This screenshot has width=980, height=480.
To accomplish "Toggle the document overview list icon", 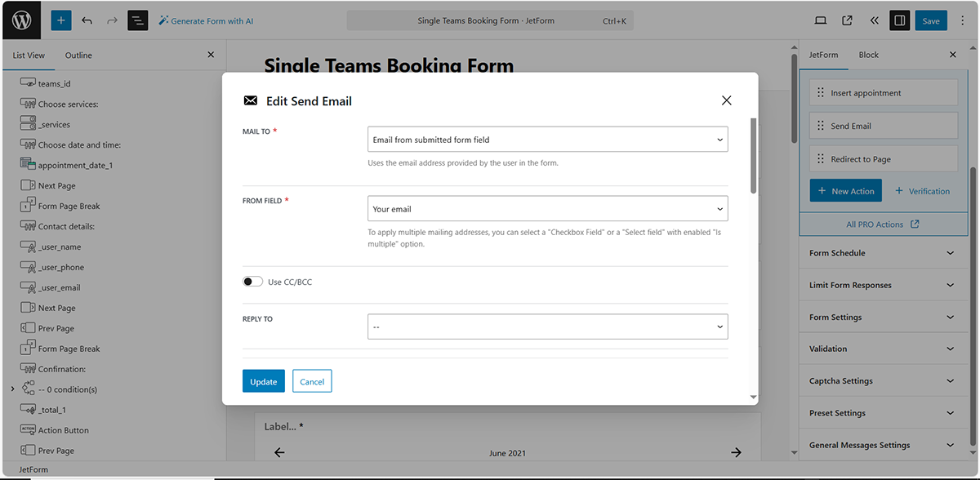I will 137,20.
